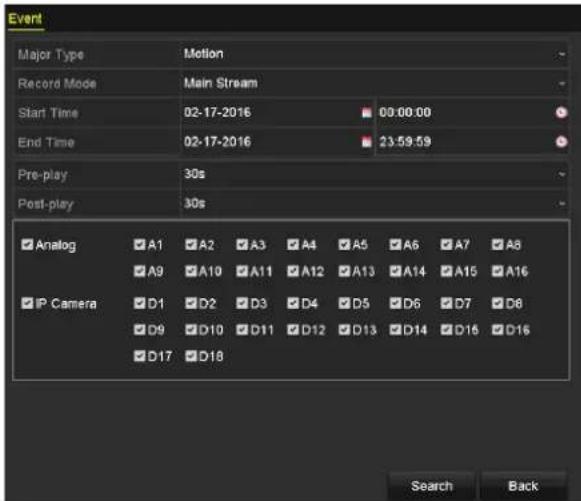Uncheck camera A2
This screenshot has width=581, height=501.
(x=191, y=244)
